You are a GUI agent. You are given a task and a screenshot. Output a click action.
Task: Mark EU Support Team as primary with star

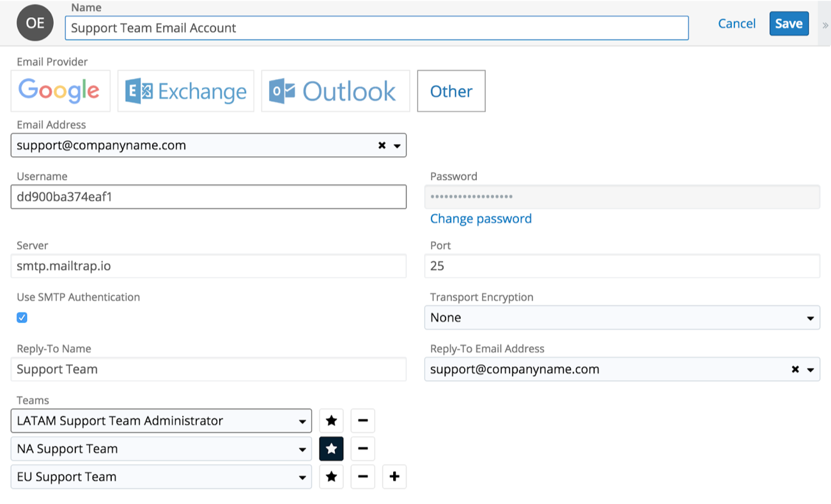331,477
